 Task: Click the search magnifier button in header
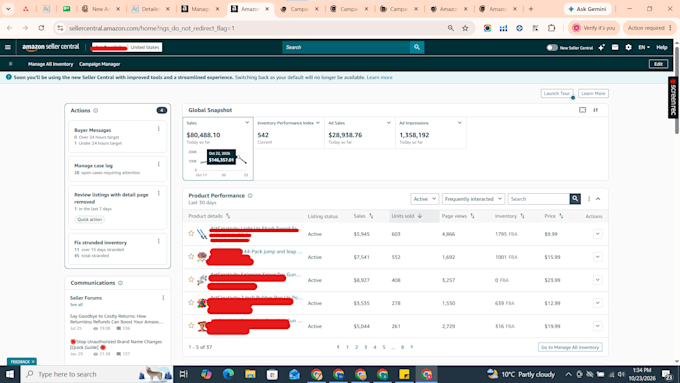click(417, 47)
